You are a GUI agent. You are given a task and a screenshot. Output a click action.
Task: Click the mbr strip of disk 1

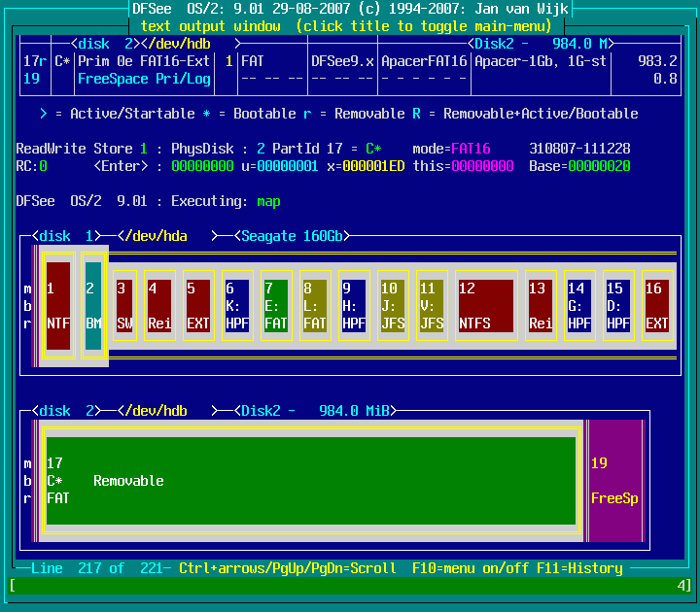coord(27,305)
